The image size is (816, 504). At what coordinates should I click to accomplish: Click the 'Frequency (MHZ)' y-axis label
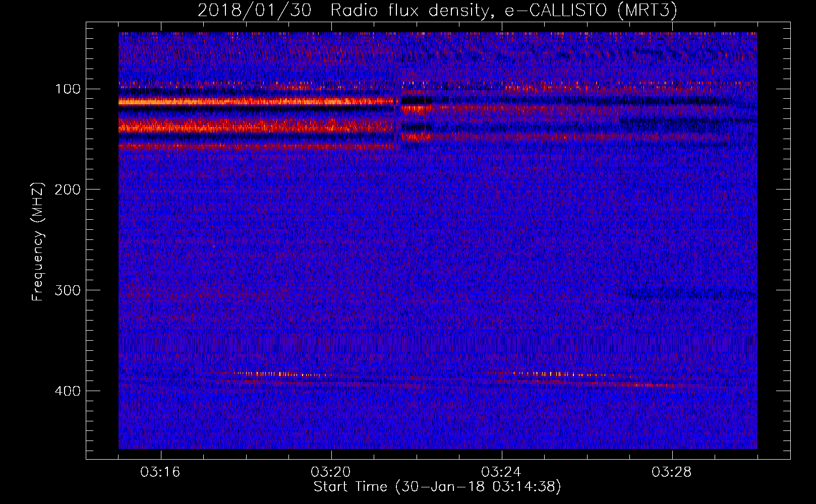pyautogui.click(x=38, y=241)
